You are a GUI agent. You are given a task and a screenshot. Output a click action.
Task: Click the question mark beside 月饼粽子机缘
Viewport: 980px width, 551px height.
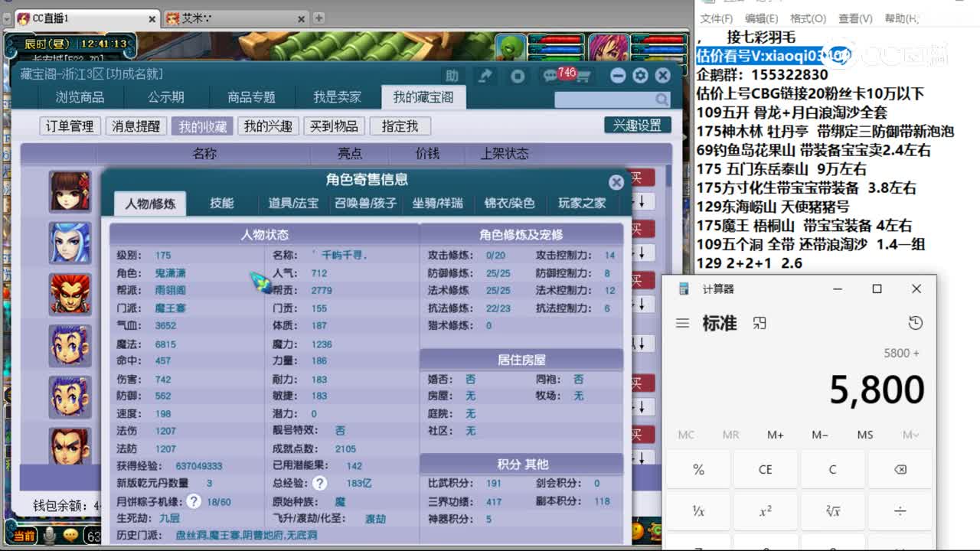tap(194, 502)
